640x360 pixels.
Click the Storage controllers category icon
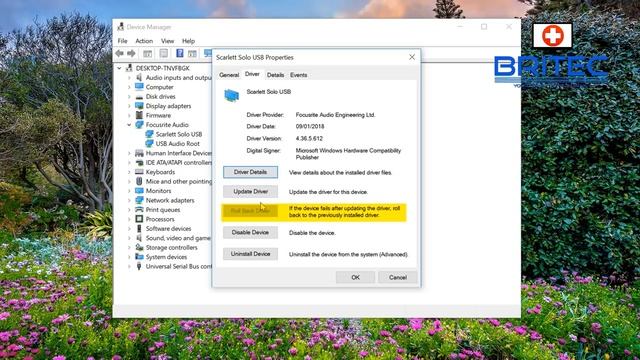139,247
